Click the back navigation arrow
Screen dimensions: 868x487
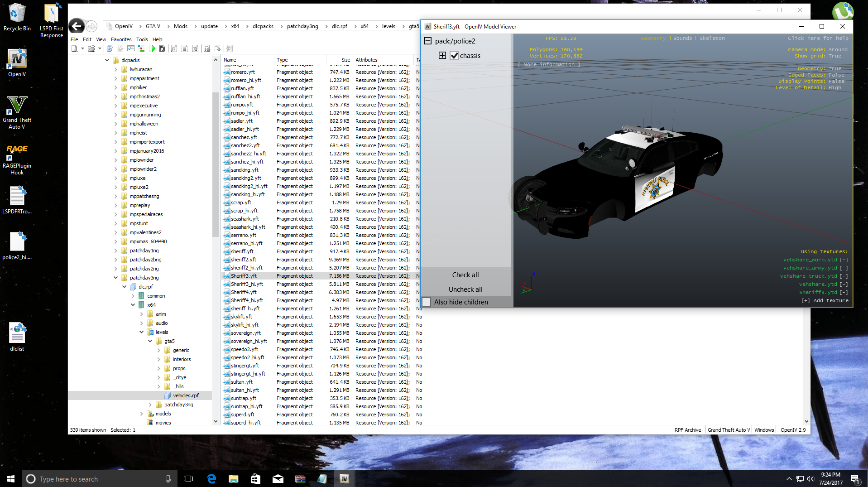click(77, 26)
